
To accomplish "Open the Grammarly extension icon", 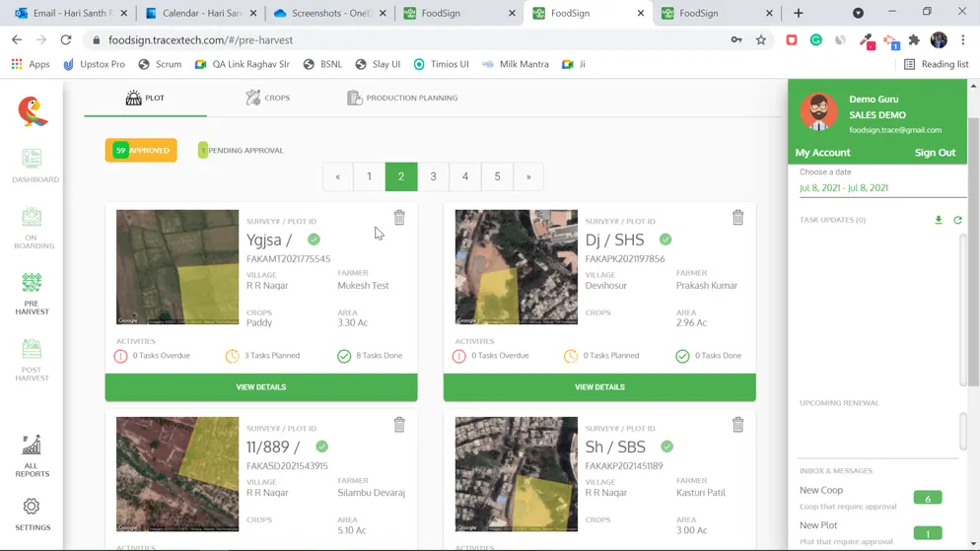I will (815, 40).
